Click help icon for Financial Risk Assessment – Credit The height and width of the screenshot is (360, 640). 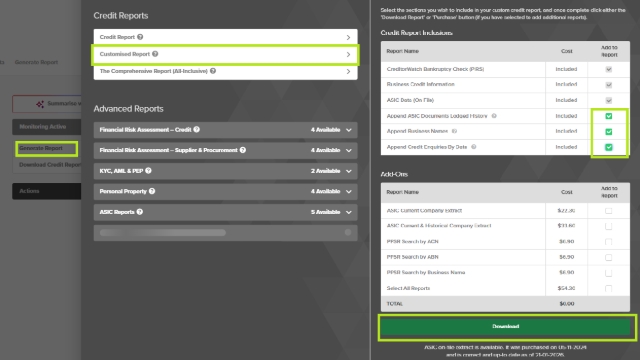click(196, 129)
